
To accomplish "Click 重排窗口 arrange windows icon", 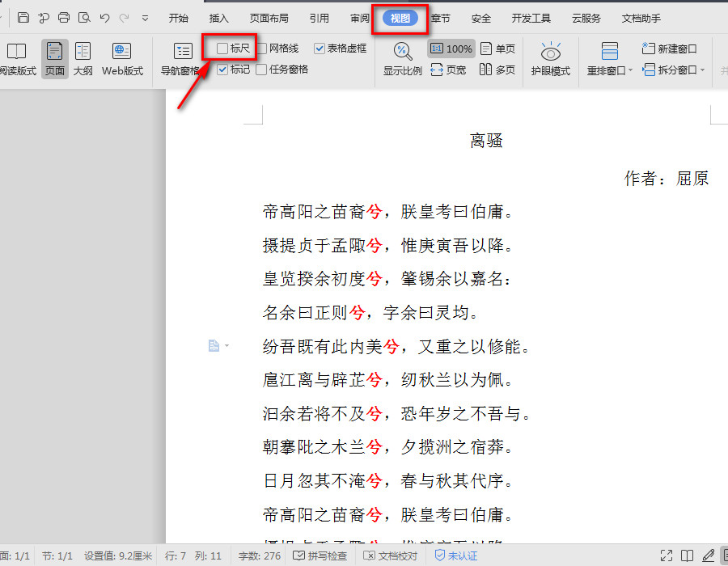I will click(x=609, y=51).
